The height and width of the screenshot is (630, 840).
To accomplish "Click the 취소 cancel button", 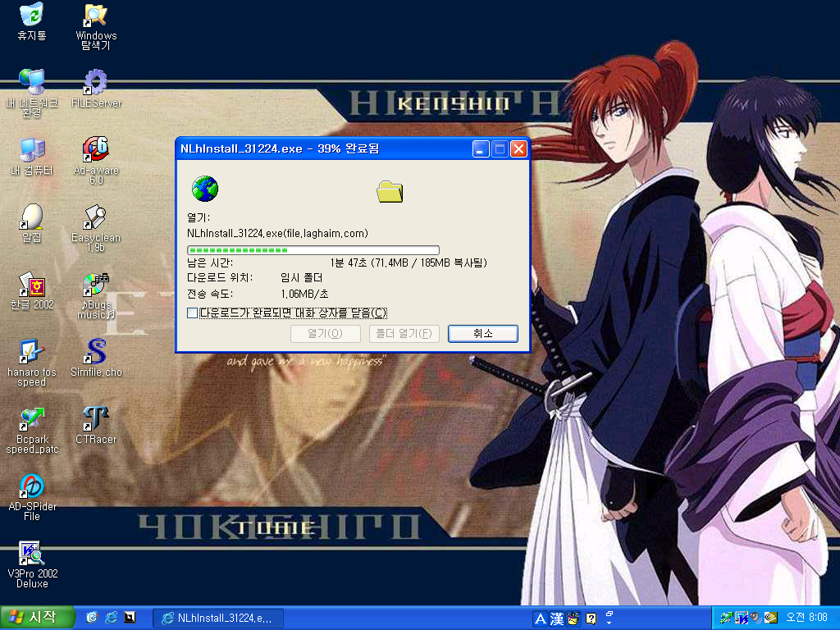I will coord(482,333).
